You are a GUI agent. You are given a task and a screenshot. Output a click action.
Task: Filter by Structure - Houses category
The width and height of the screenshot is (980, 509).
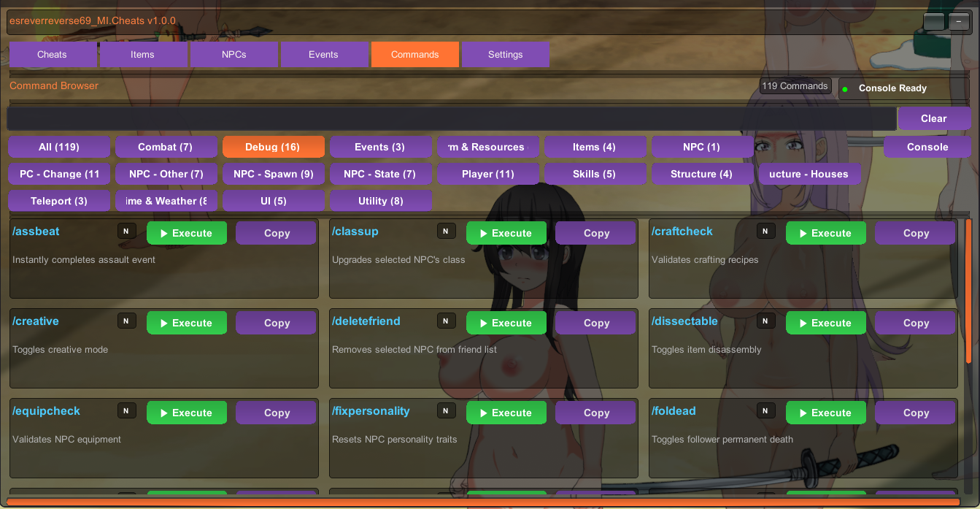[809, 174]
